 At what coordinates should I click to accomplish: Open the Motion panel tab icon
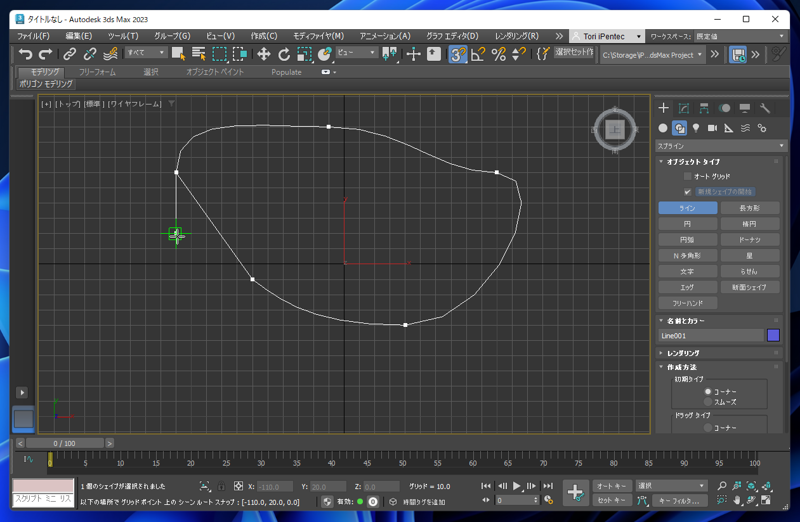(724, 108)
